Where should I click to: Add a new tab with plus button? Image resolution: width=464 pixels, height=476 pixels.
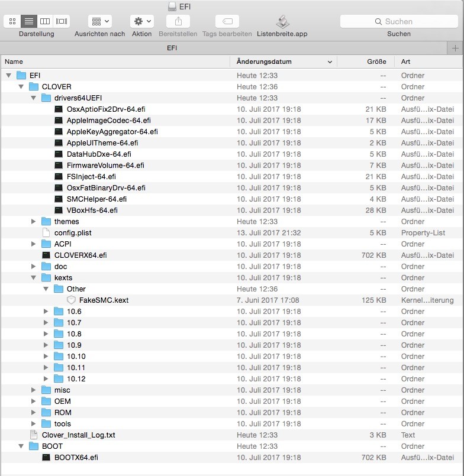point(455,48)
